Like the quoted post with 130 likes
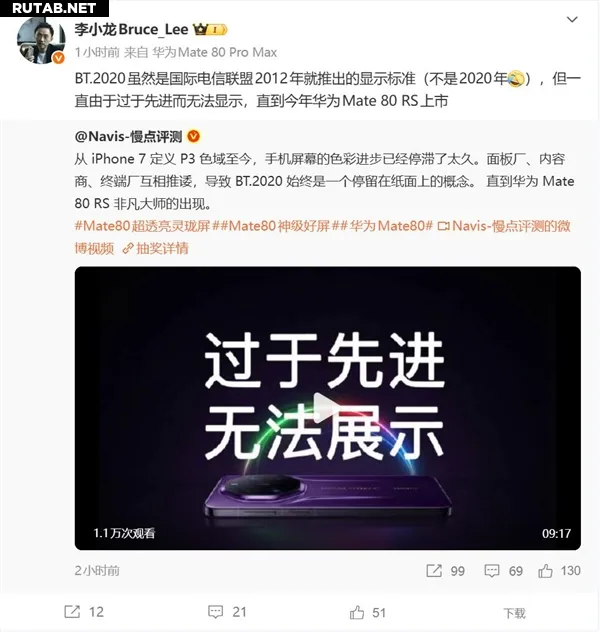The height and width of the screenshot is (632, 600). pos(559,571)
